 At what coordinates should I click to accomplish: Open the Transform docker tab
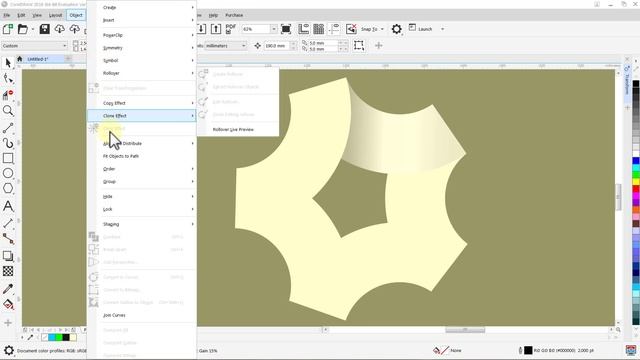(627, 81)
